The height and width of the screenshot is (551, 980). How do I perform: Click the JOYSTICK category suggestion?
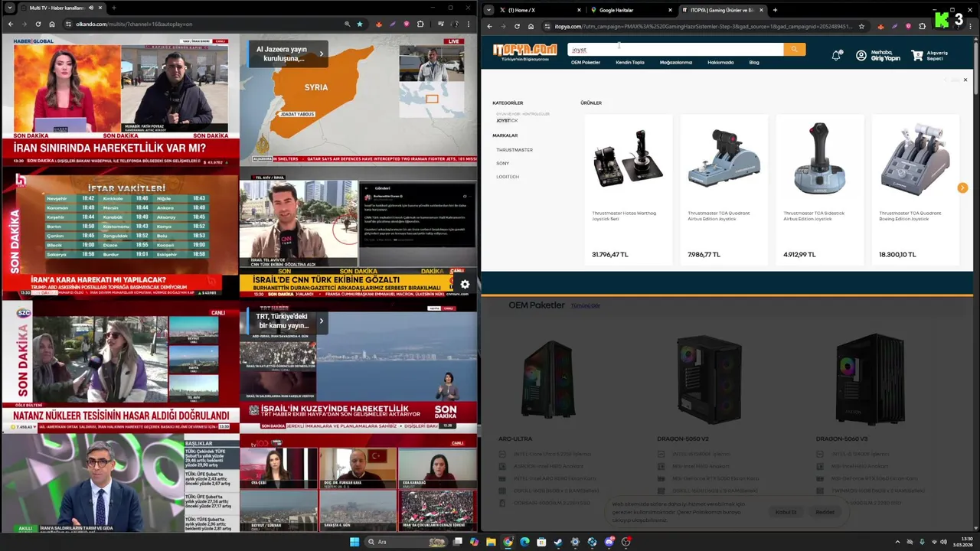point(507,121)
